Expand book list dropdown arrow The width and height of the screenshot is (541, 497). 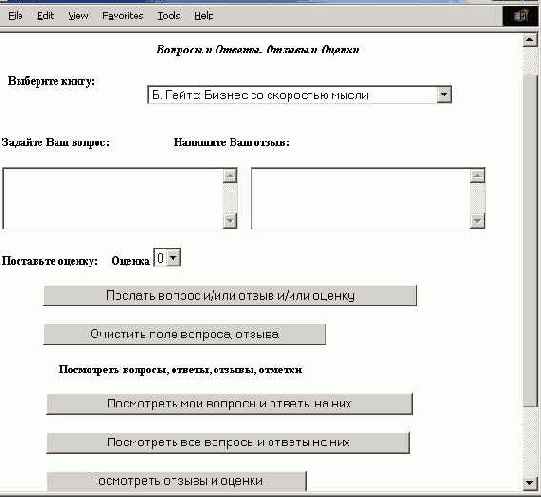(x=444, y=95)
